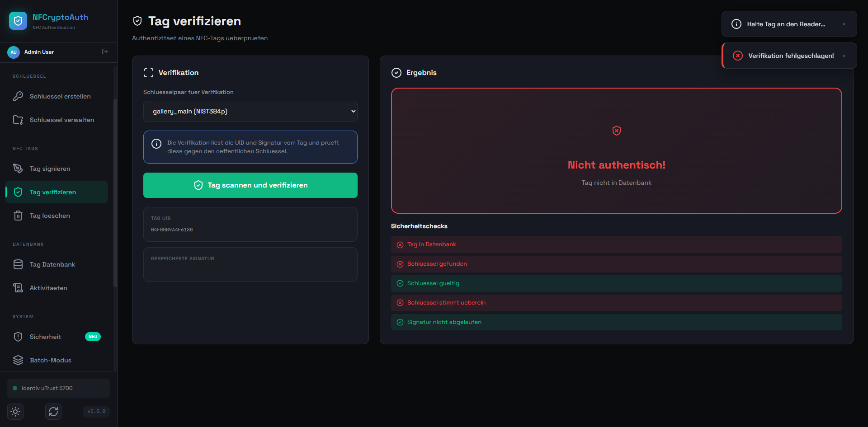
Task: Close the 'Verifikation fehlgeschlagen' toast
Action: point(844,56)
